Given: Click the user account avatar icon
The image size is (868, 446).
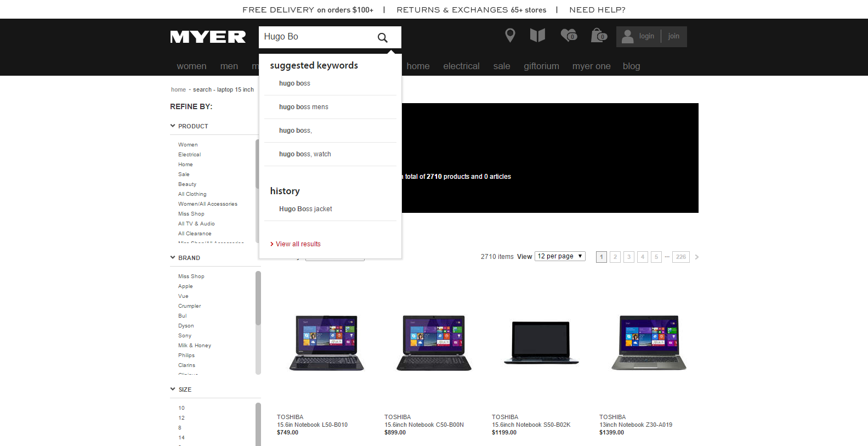Looking at the screenshot, I should click(628, 36).
